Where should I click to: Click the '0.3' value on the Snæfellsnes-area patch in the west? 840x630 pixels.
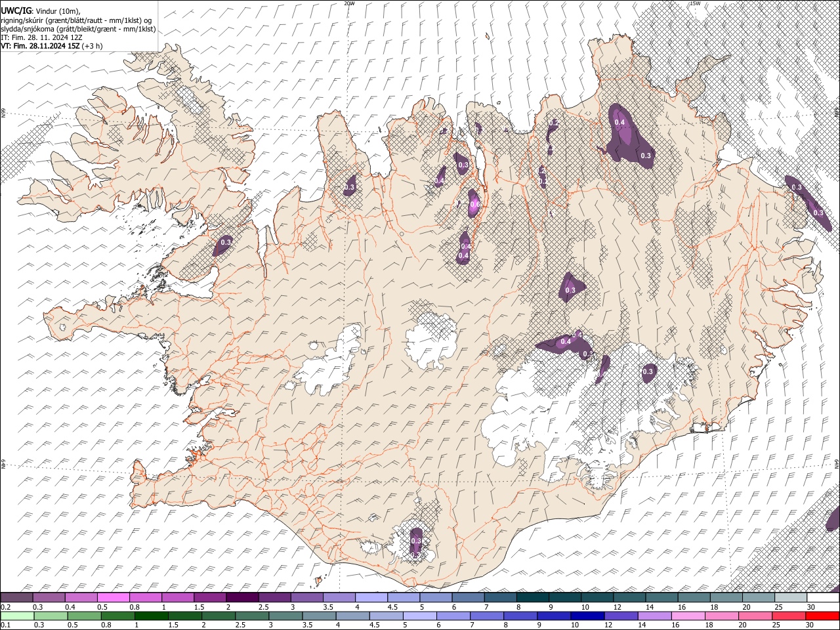[x=226, y=242]
